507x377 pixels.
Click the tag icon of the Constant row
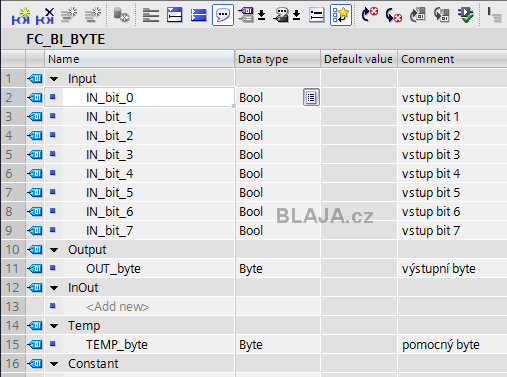tap(35, 364)
